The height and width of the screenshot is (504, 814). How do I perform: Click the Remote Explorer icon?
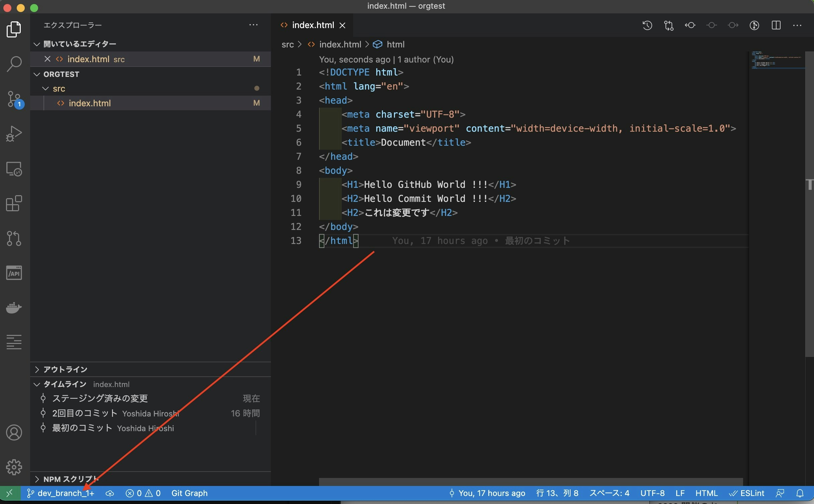tap(14, 169)
